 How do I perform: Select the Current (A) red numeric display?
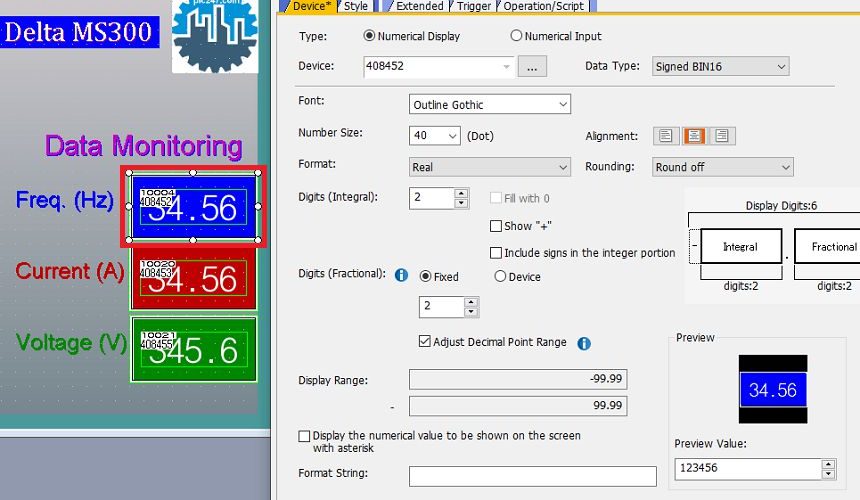tap(194, 279)
